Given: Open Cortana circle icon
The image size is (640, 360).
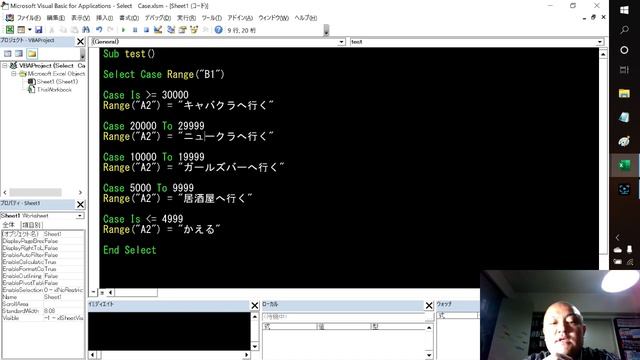Looking at the screenshot, I should click(x=624, y=50).
